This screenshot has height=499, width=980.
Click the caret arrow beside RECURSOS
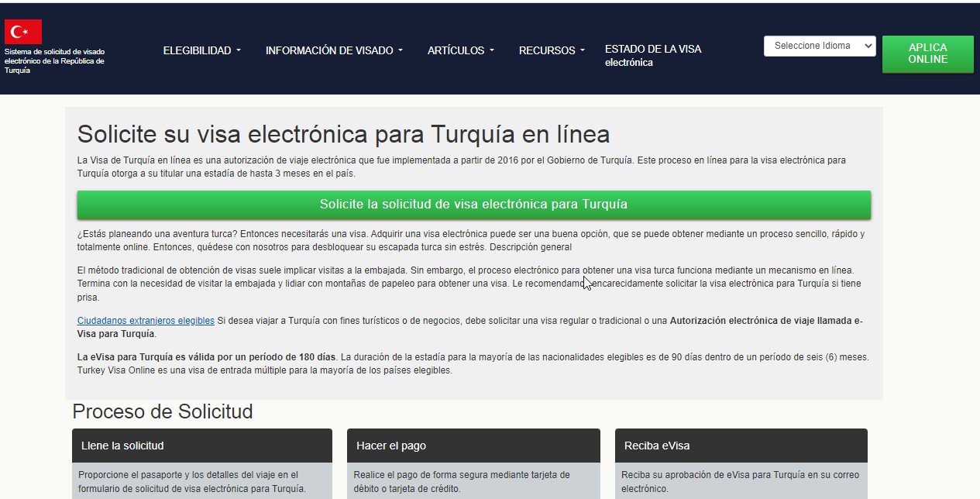583,50
